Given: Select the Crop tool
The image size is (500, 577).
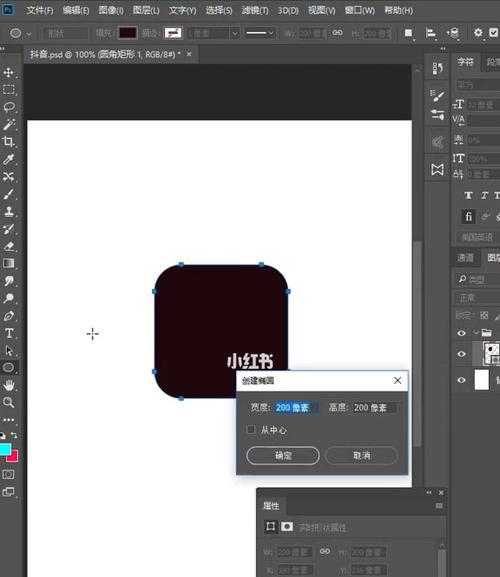Looking at the screenshot, I should click(8, 142).
